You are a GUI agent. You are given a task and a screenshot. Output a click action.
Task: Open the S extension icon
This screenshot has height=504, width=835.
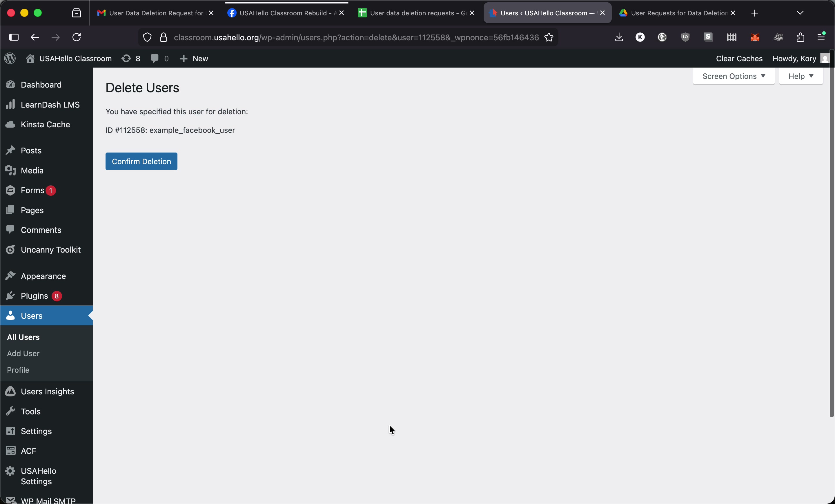[x=708, y=37]
